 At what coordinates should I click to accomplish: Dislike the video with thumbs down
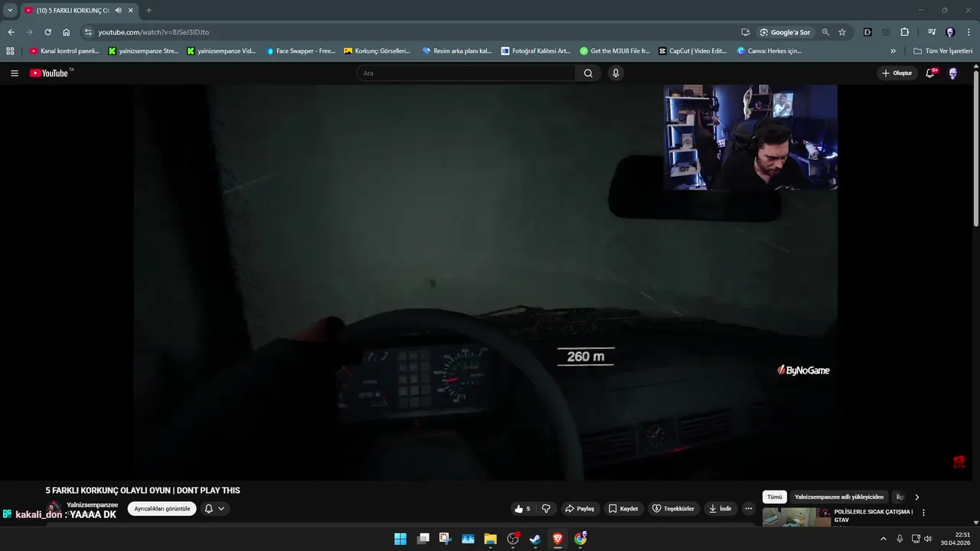click(546, 509)
